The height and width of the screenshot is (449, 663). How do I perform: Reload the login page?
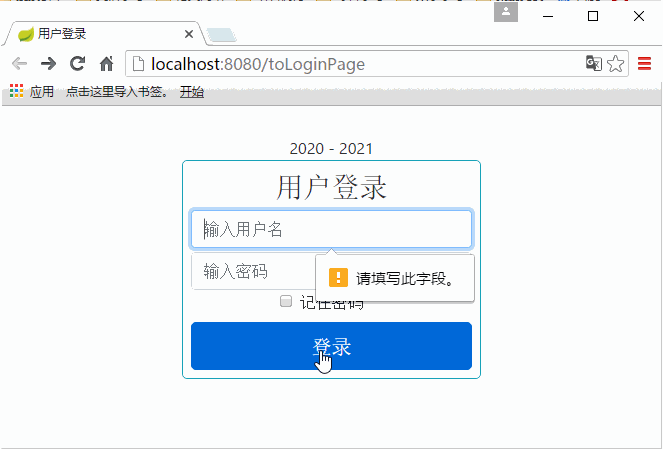point(77,64)
